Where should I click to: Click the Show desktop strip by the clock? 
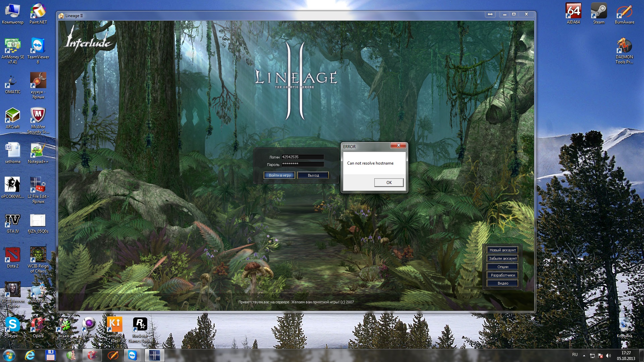pos(641,355)
